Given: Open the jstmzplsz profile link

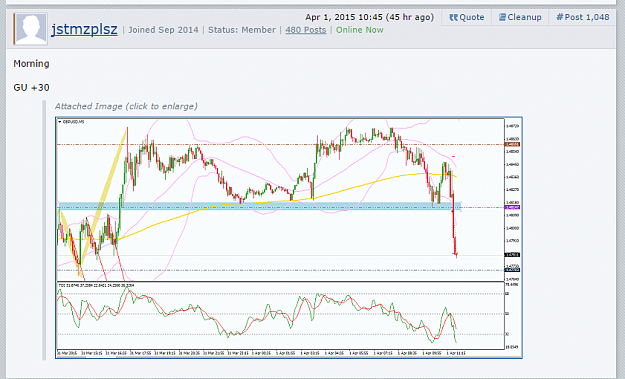Looking at the screenshot, I should coord(84,29).
